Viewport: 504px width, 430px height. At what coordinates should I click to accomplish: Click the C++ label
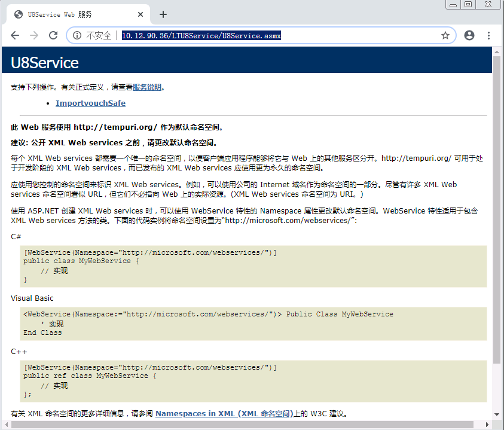(x=19, y=352)
